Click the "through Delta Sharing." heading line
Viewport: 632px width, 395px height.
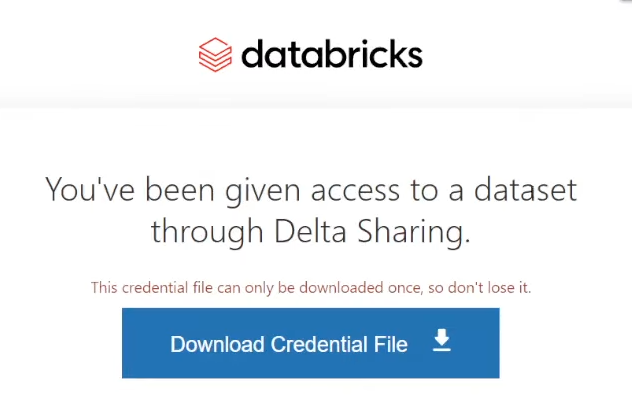click(311, 231)
